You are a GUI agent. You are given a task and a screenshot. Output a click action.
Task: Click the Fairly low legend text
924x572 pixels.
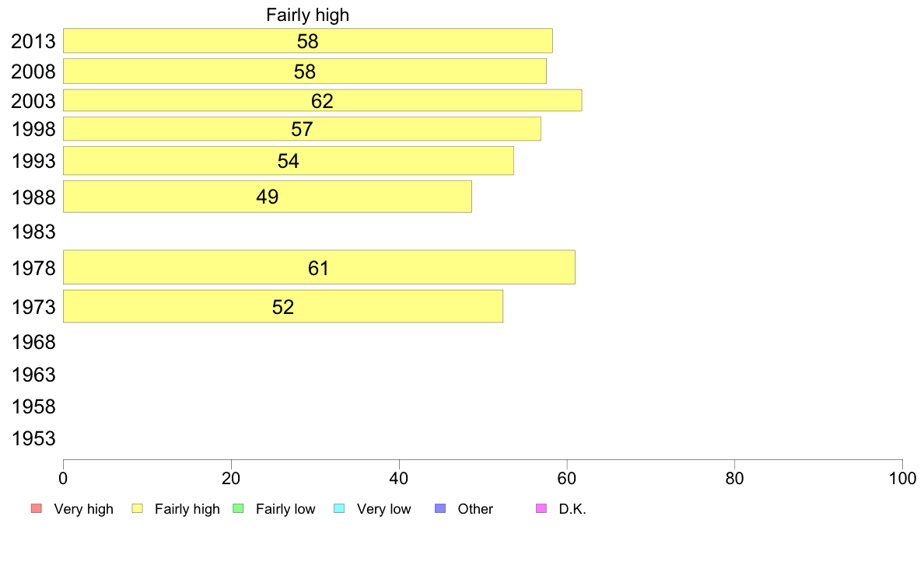click(285, 509)
